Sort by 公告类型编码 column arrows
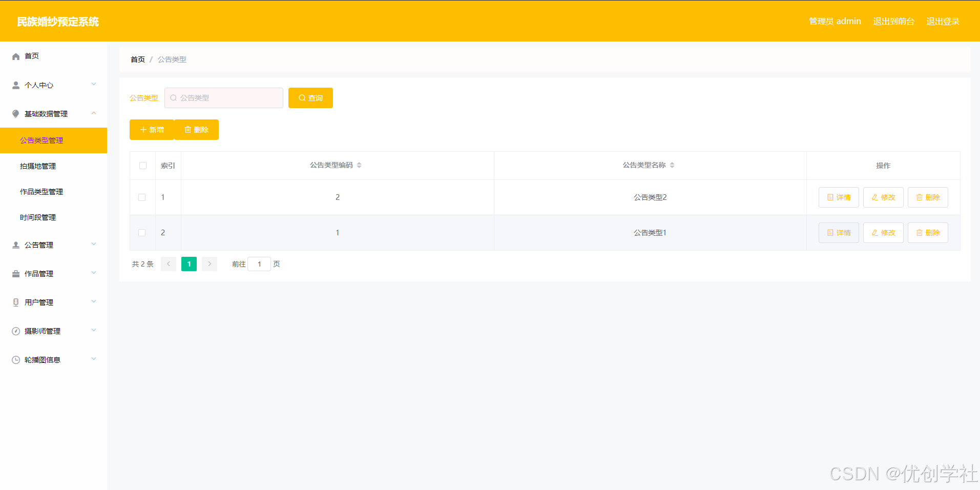Viewport: 980px width, 490px height. pos(359,165)
